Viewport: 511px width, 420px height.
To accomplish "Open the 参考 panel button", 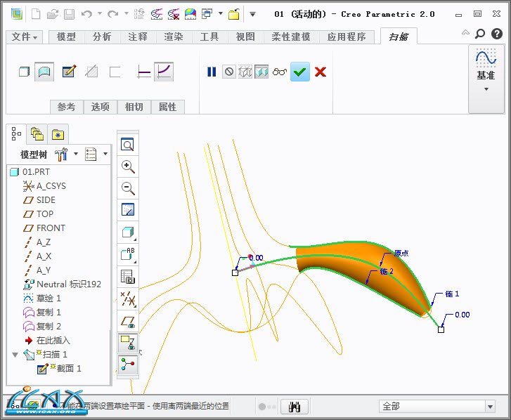I will [66, 107].
